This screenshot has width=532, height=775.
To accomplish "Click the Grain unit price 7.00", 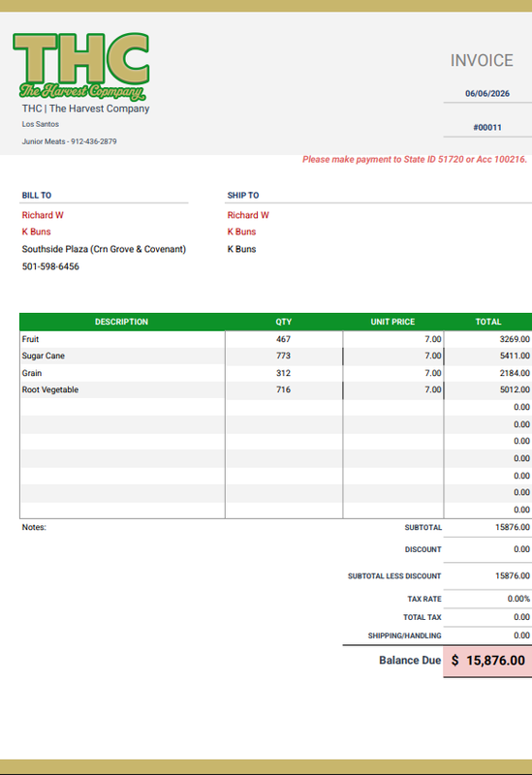I will pyautogui.click(x=432, y=373).
